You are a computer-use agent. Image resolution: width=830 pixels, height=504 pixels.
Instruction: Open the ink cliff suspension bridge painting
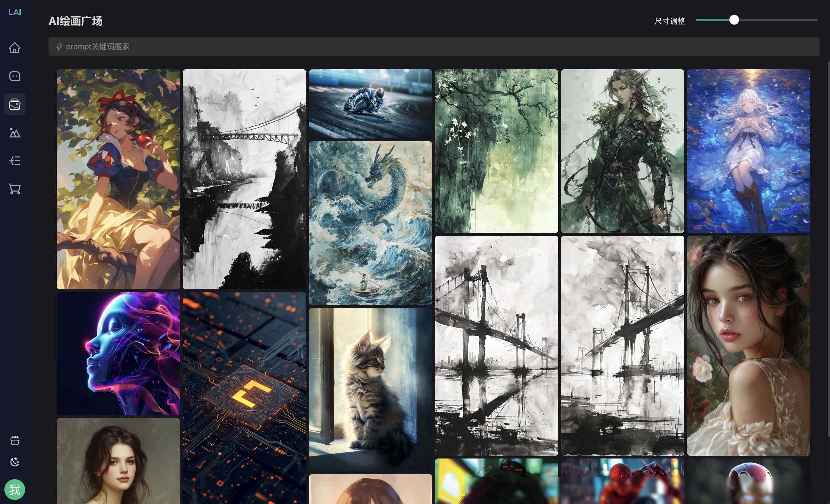[244, 179]
